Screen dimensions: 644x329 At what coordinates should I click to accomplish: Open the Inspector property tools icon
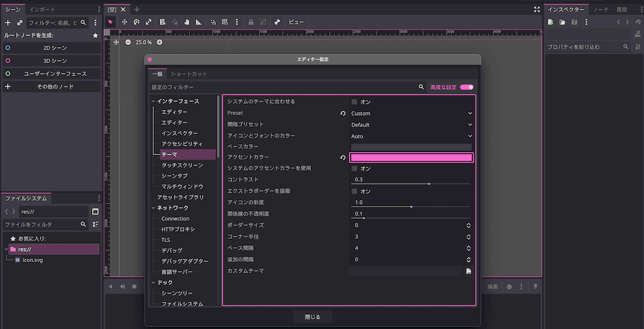coord(638,47)
